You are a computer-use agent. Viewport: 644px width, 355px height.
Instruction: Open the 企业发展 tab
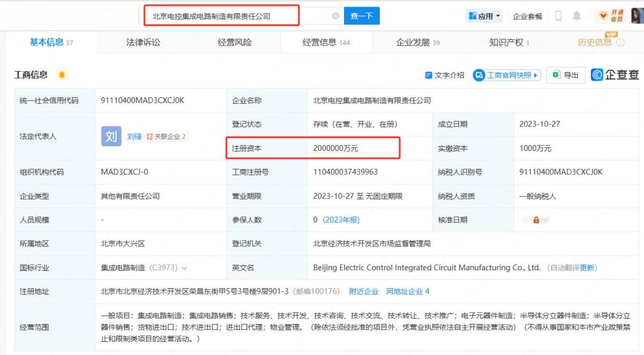(x=417, y=42)
